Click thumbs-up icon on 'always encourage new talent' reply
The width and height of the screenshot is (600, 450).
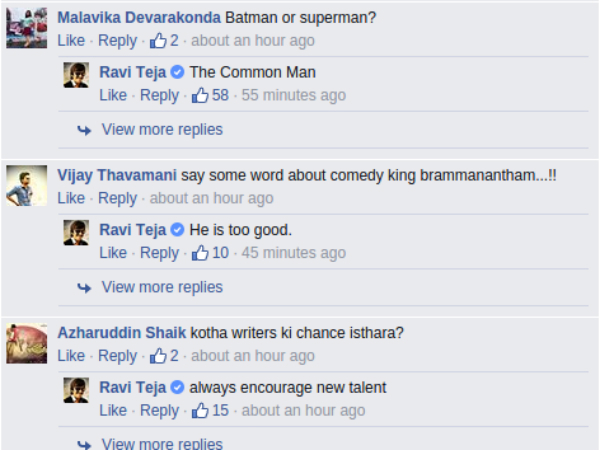click(x=200, y=410)
